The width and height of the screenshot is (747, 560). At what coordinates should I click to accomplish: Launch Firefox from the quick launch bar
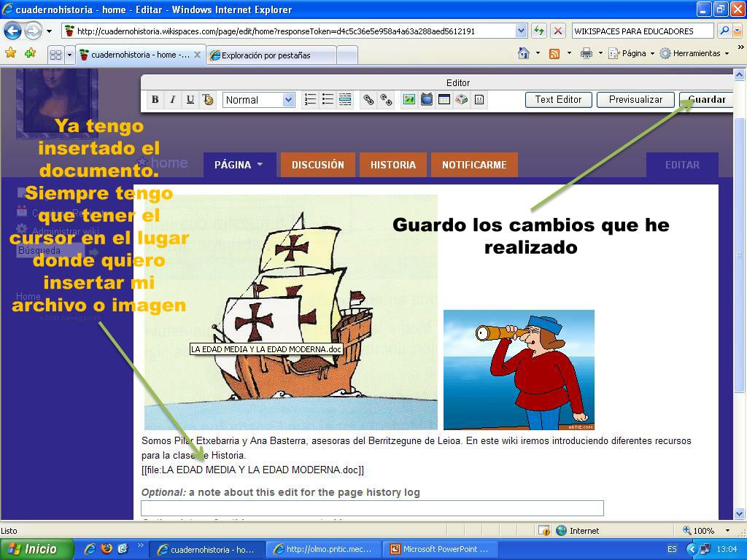[107, 548]
